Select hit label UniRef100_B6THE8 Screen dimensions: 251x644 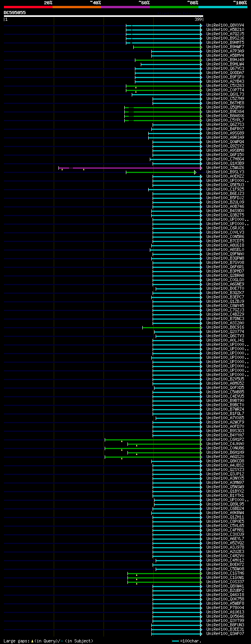click(x=225, y=103)
